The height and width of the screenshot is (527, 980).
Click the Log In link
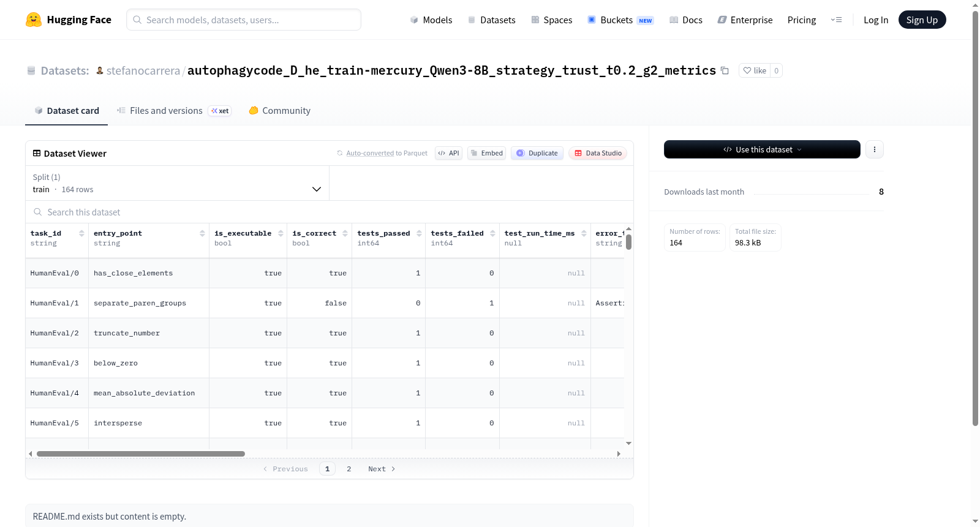coord(876,20)
